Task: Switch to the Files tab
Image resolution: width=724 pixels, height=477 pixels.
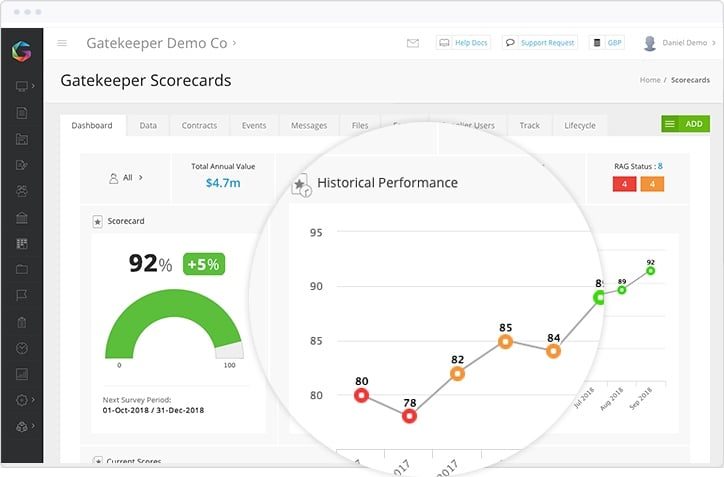Action: 360,125
